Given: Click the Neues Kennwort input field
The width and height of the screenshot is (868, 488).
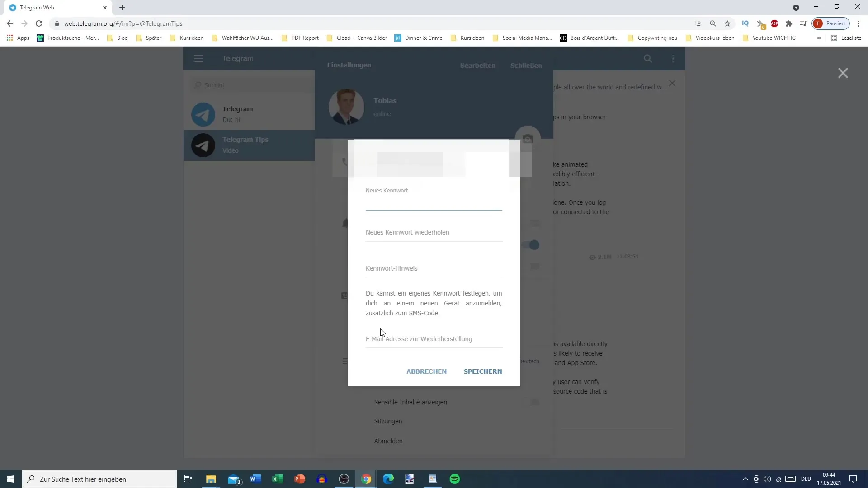Looking at the screenshot, I should click(x=434, y=203).
